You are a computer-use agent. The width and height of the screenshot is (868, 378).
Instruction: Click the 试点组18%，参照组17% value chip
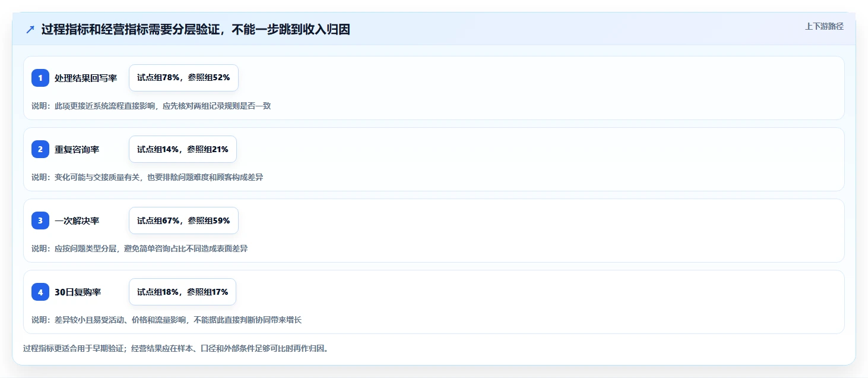tap(183, 292)
